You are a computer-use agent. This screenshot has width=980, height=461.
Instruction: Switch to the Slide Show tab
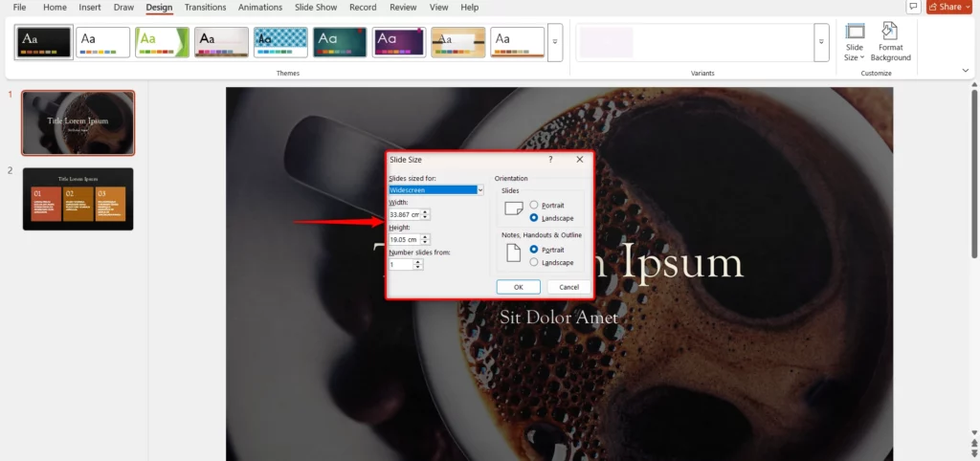pos(314,8)
